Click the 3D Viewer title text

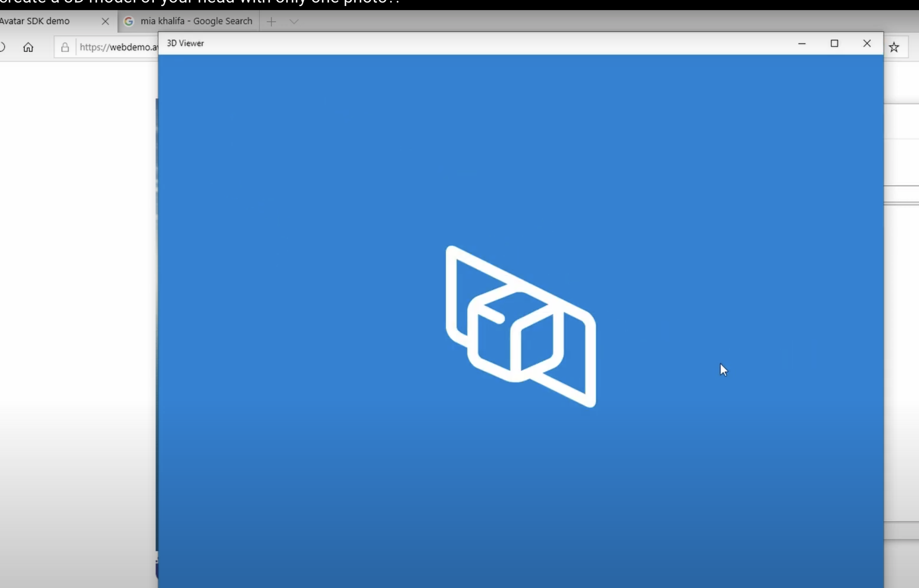[185, 44]
